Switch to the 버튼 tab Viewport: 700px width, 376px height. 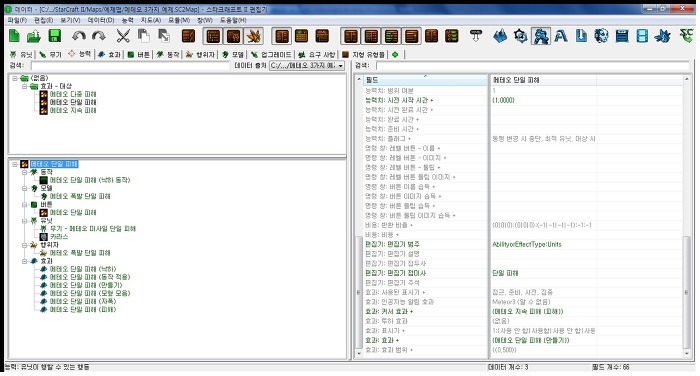click(138, 54)
